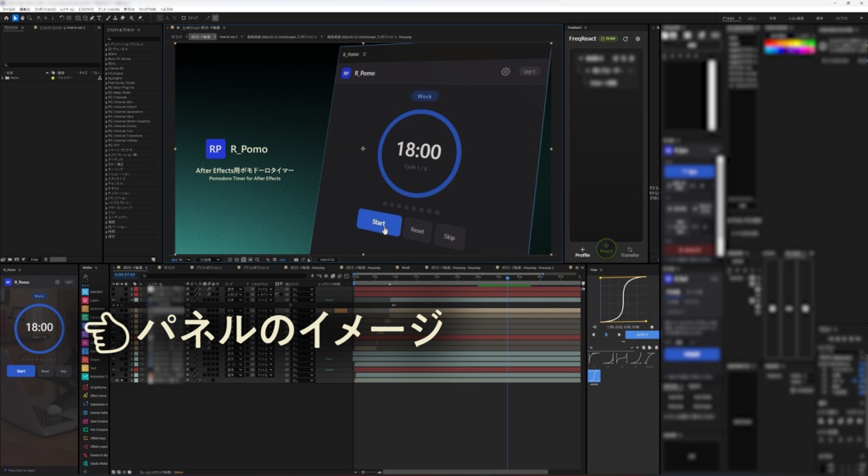
Task: Click the Shapes tool in Motion panel
Action: point(86,359)
